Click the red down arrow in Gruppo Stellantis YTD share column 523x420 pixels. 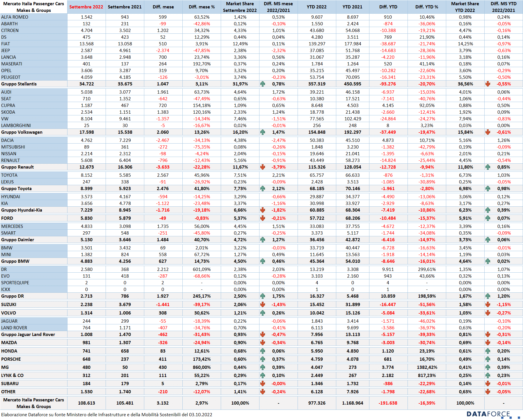point(488,84)
